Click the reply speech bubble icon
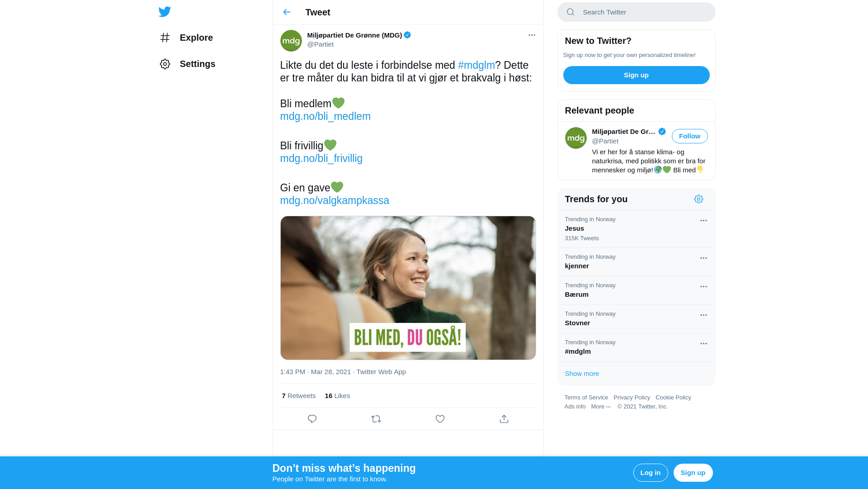Image resolution: width=868 pixels, height=489 pixels. coord(312,419)
